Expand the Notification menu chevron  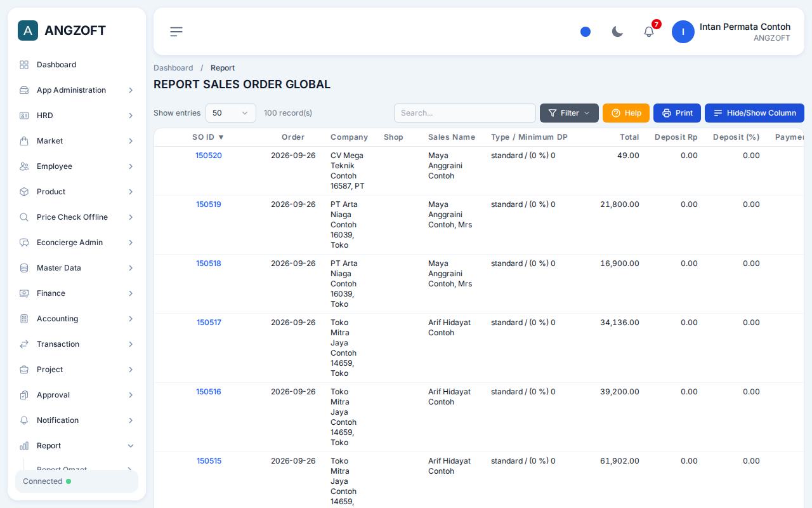tap(131, 420)
